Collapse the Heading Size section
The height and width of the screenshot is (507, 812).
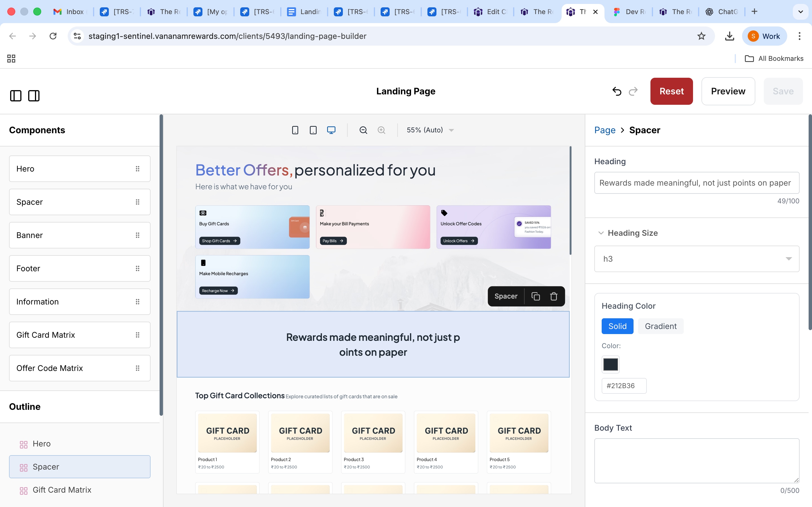click(601, 233)
